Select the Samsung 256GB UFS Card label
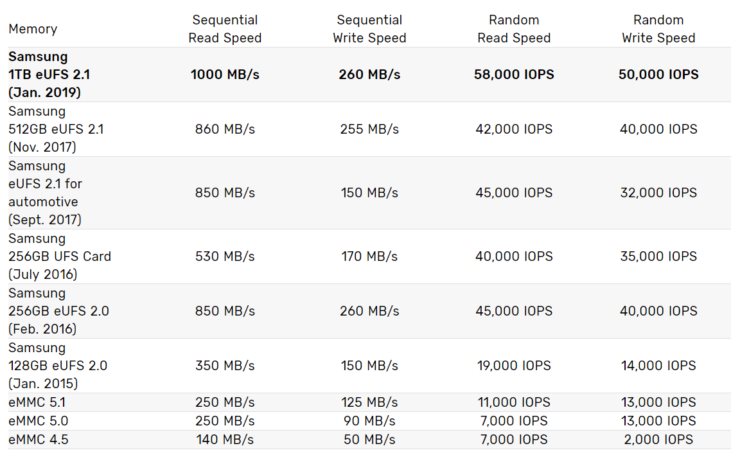Image resolution: width=740 pixels, height=464 pixels. (59, 256)
